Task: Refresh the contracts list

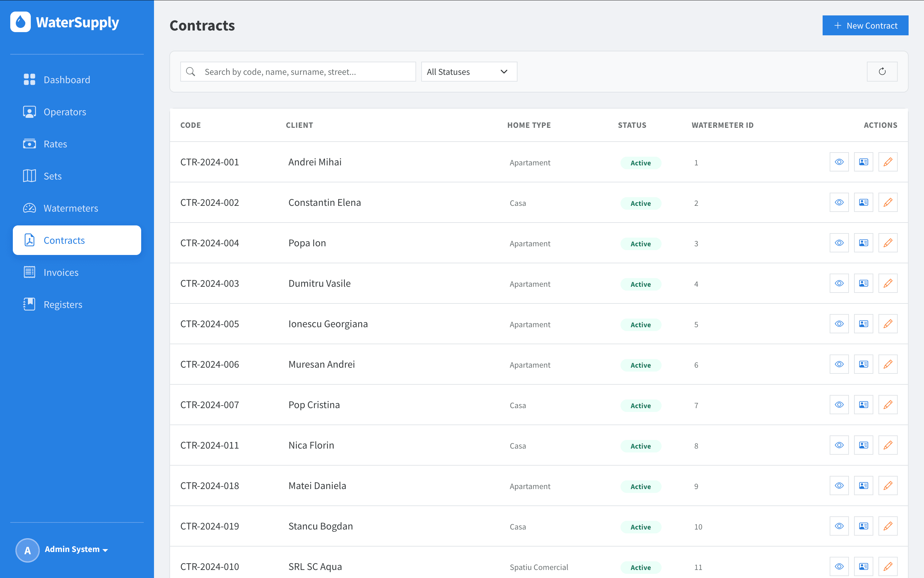Action: [882, 72]
